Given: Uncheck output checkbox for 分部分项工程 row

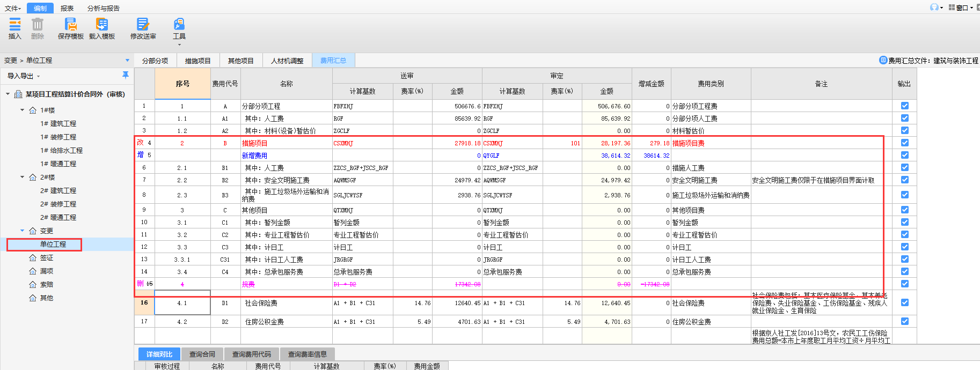Looking at the screenshot, I should point(905,106).
